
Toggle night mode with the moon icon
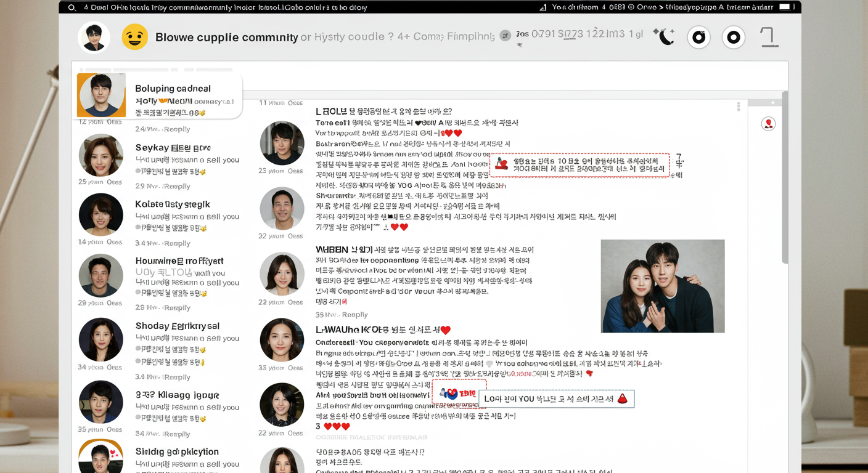tap(666, 37)
